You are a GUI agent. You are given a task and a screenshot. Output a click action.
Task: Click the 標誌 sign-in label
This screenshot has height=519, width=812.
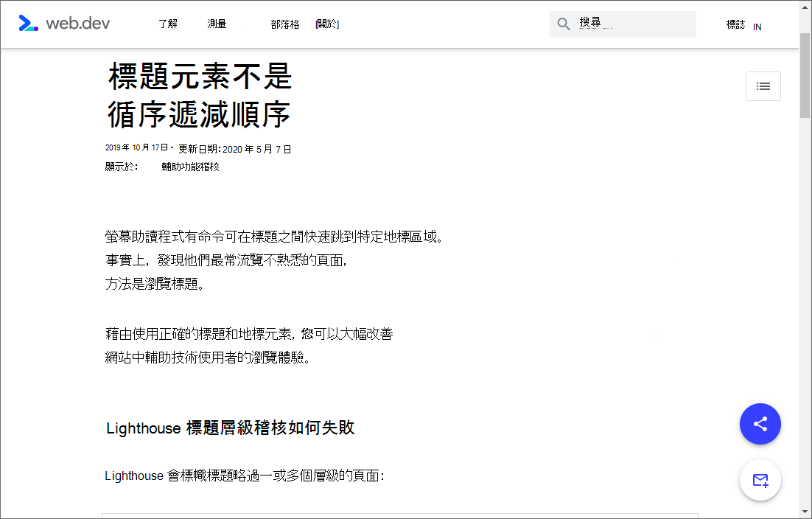(x=735, y=24)
